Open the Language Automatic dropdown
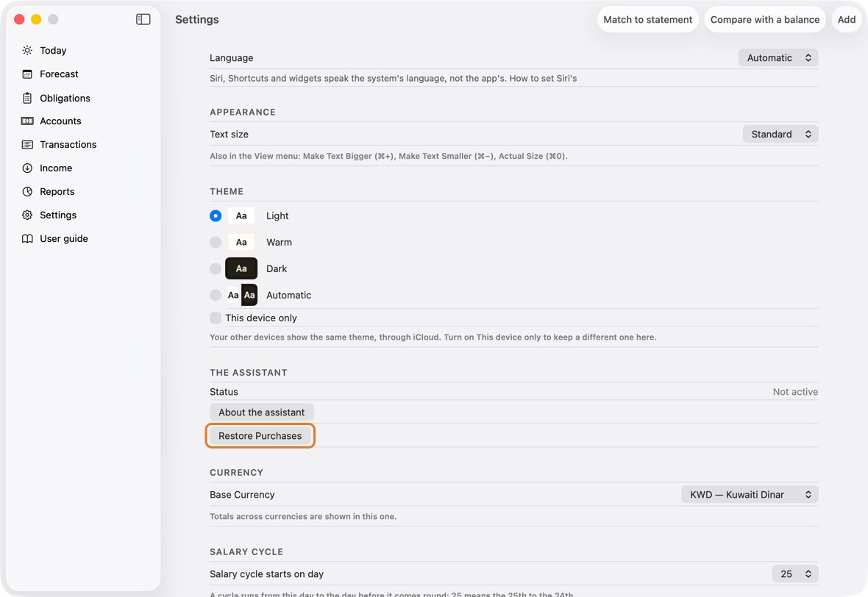The image size is (868, 597). (778, 57)
